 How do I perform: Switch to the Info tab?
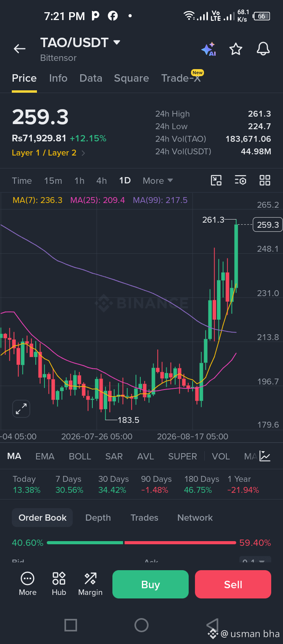(x=58, y=78)
